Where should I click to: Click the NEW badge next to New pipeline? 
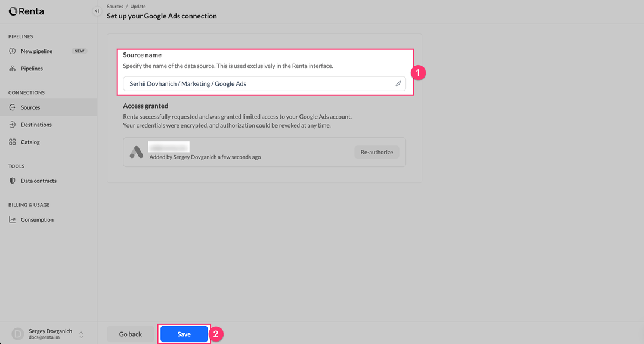pyautogui.click(x=79, y=51)
